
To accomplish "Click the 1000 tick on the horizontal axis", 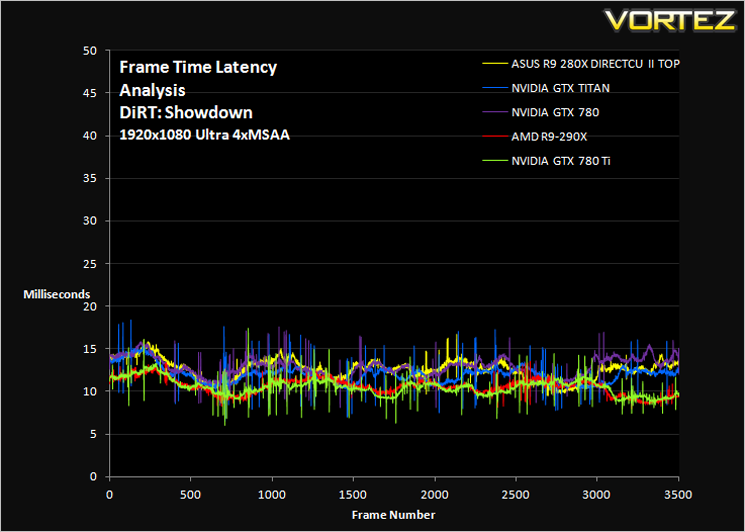I will click(x=272, y=495).
